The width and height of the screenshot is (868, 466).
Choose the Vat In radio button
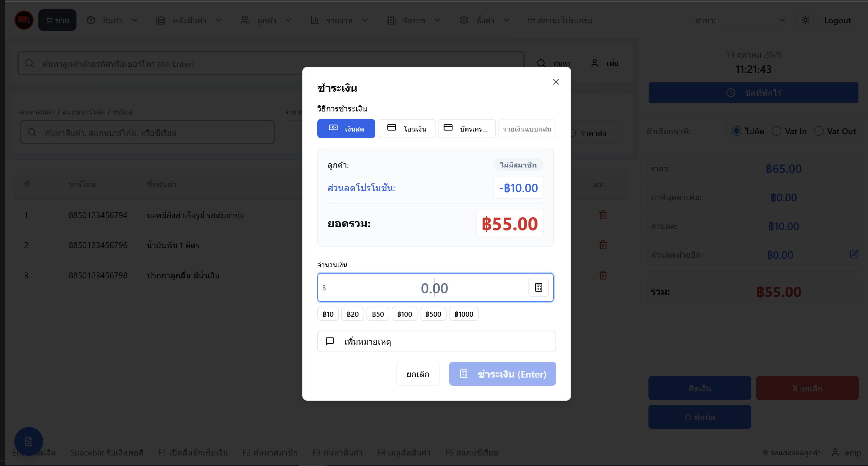click(776, 131)
